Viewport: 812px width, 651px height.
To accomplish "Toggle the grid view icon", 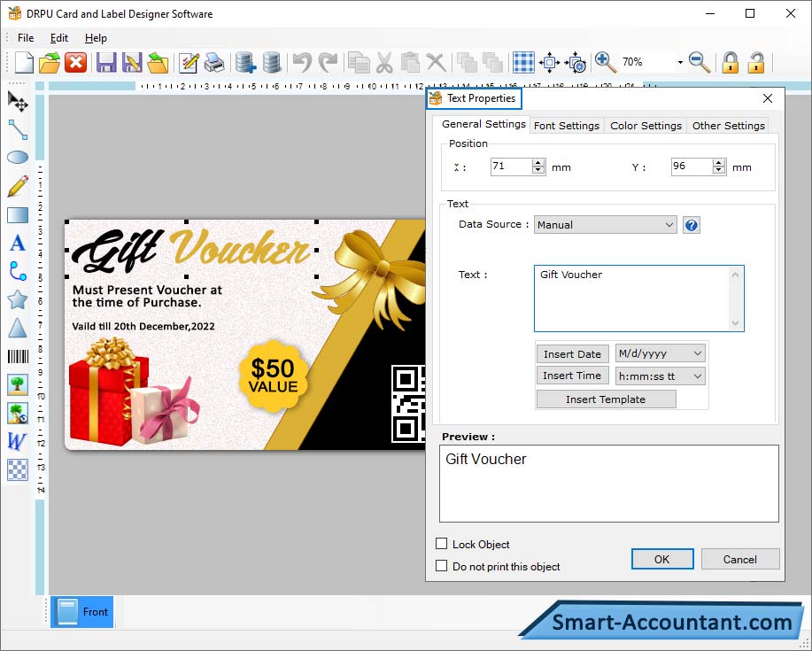I will (523, 63).
